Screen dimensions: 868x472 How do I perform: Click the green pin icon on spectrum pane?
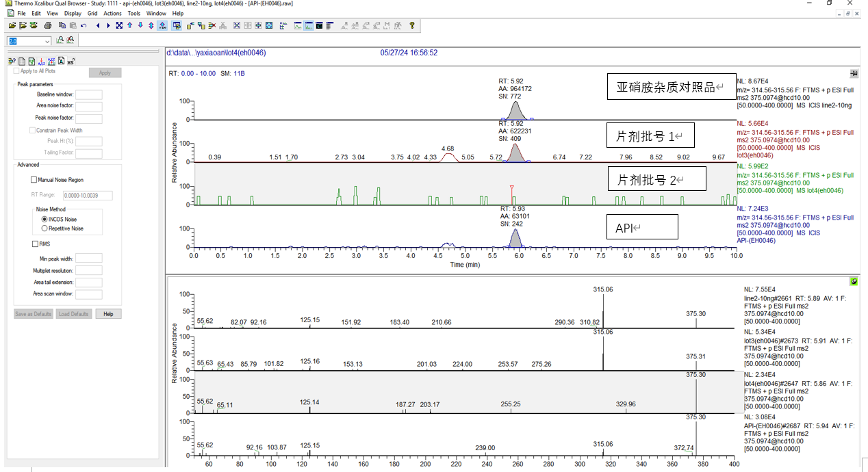point(854,281)
